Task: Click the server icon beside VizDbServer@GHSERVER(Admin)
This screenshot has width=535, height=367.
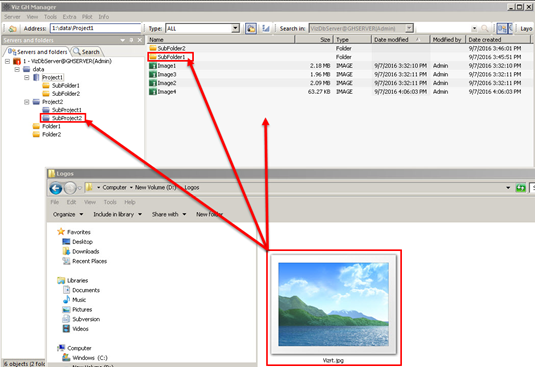Action: (x=17, y=61)
